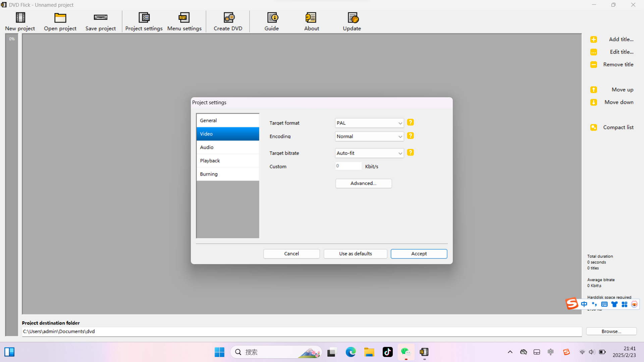The width and height of the screenshot is (644, 362).
Task: Click the Remove title minus icon
Action: click(x=594, y=65)
